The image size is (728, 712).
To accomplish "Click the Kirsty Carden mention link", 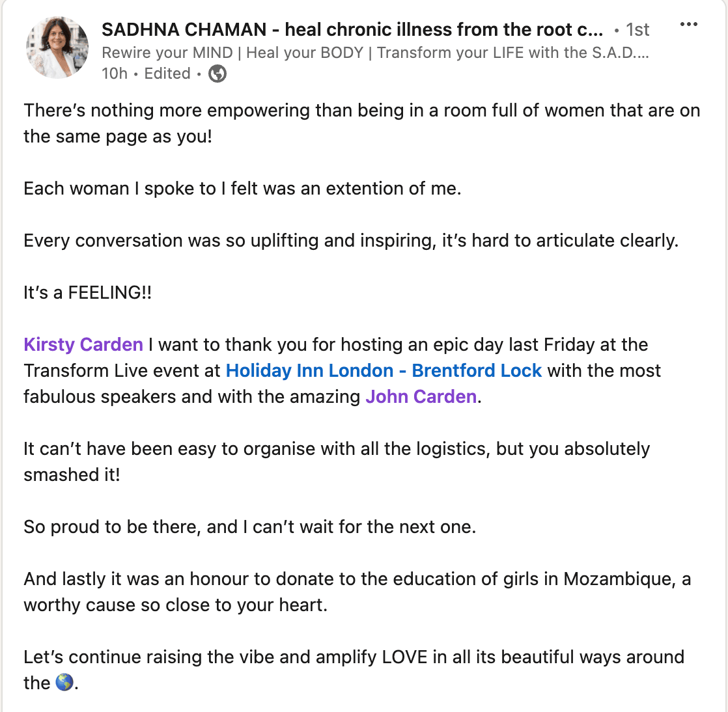I will point(83,344).
